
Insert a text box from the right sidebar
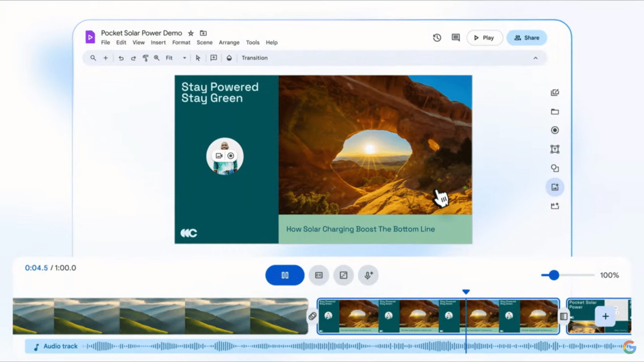(x=555, y=149)
